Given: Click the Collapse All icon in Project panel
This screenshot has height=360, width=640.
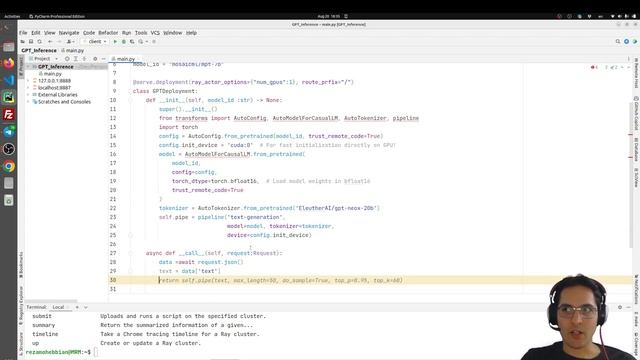Looking at the screenshot, I should pyautogui.click(x=84, y=59).
